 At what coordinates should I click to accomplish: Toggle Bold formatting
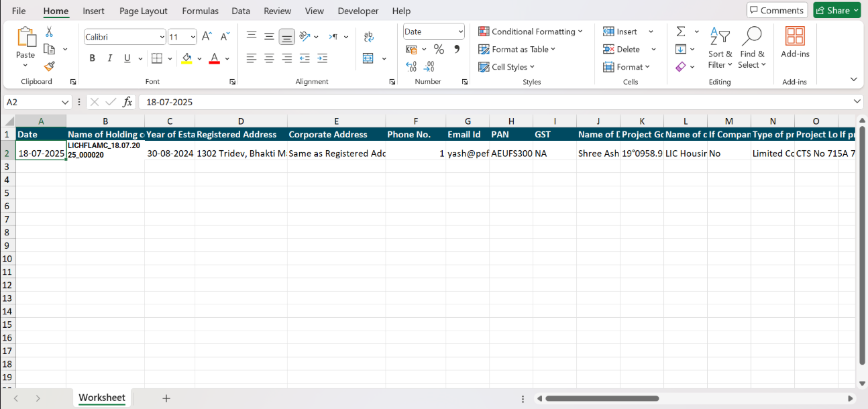coord(93,58)
